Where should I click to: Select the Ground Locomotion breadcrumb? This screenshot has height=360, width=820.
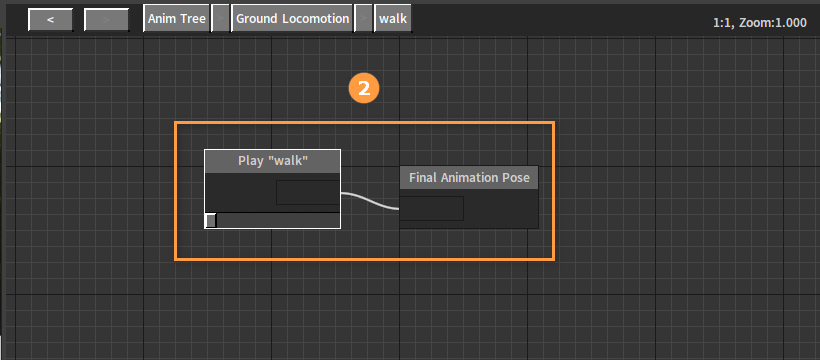[x=292, y=19]
